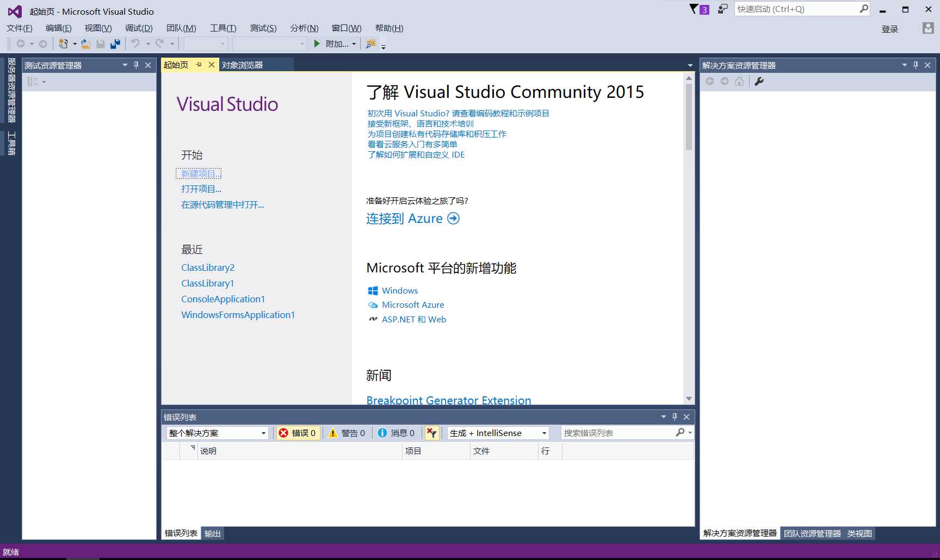This screenshot has width=940, height=560.
Task: Open the 工具(T) menu
Action: 223,28
